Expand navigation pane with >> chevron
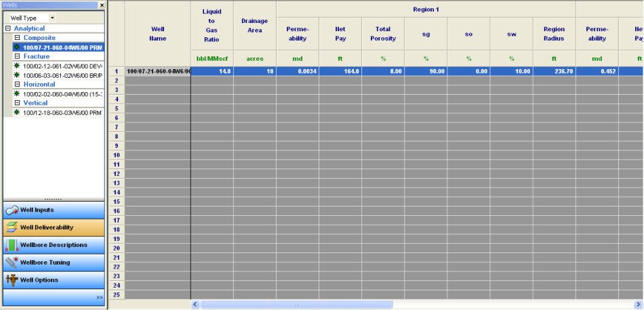Viewport: 644px width, 310px height. [x=99, y=297]
